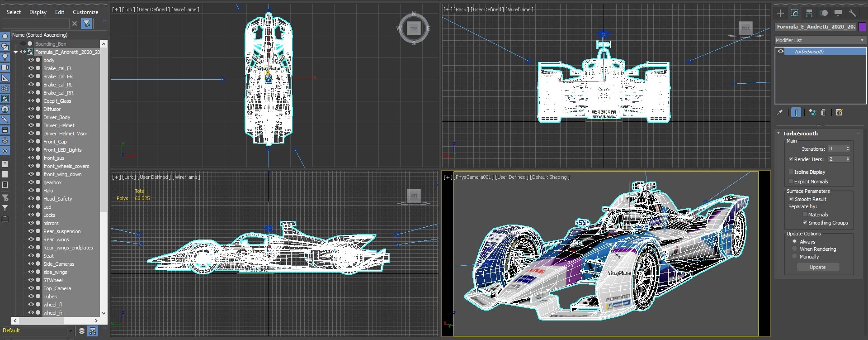Toggle TurboSmooth modifier visibility eye
868x340 pixels.
(x=781, y=52)
